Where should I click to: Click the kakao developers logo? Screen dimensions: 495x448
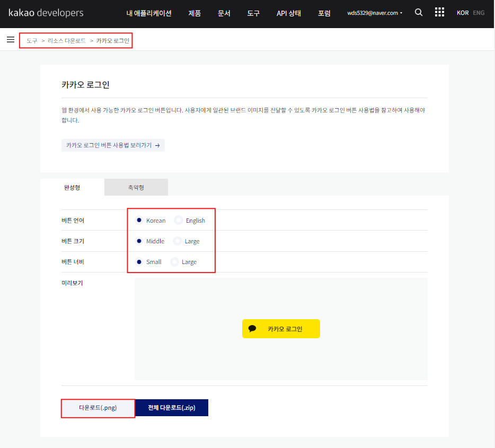click(46, 13)
